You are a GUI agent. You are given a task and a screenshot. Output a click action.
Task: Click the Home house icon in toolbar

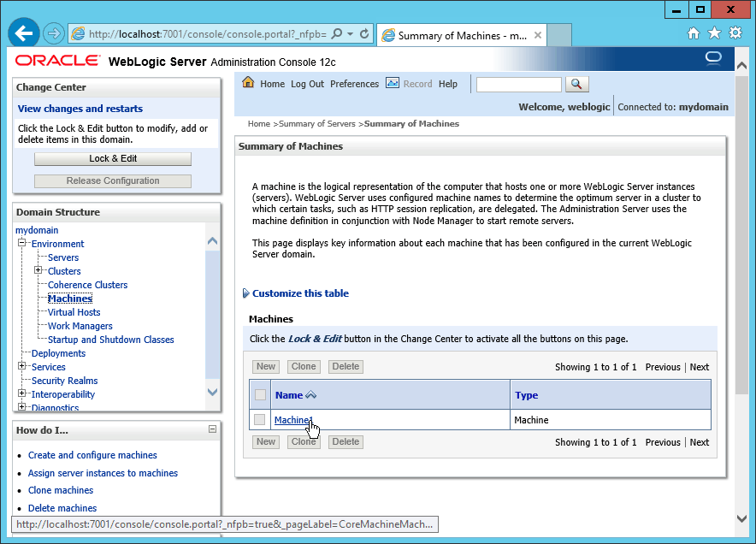coord(248,83)
